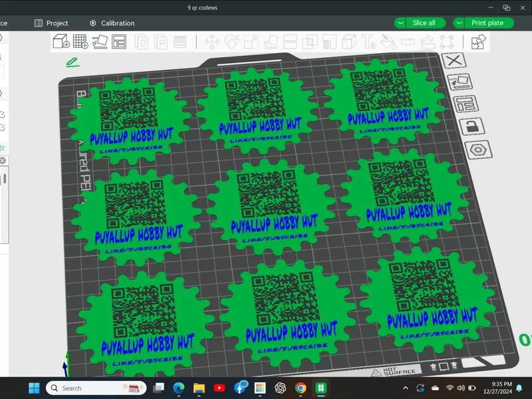Open the volume speaker tray icon
Image resolution: width=532 pixels, height=399 pixels.
(461, 388)
